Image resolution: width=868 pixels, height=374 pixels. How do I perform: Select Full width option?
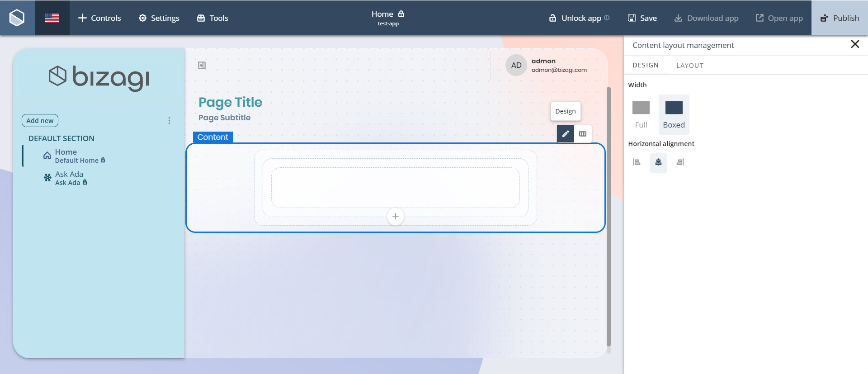pyautogui.click(x=641, y=114)
